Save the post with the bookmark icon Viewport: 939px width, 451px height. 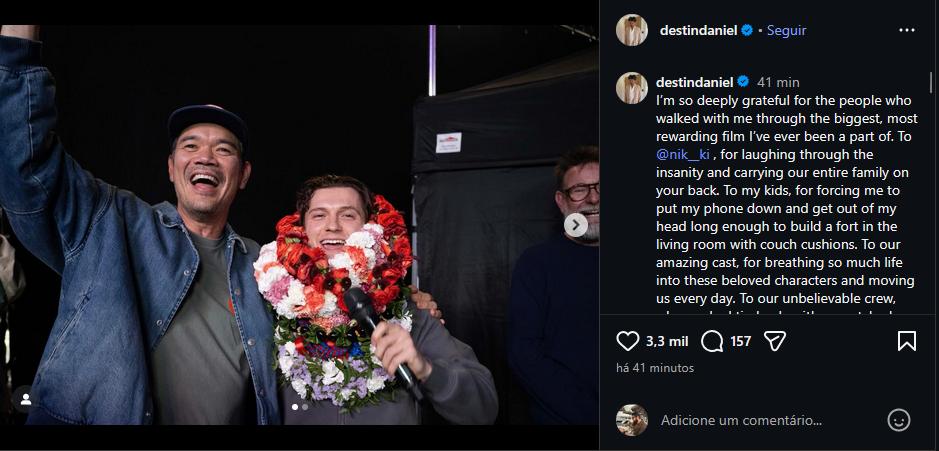point(906,341)
